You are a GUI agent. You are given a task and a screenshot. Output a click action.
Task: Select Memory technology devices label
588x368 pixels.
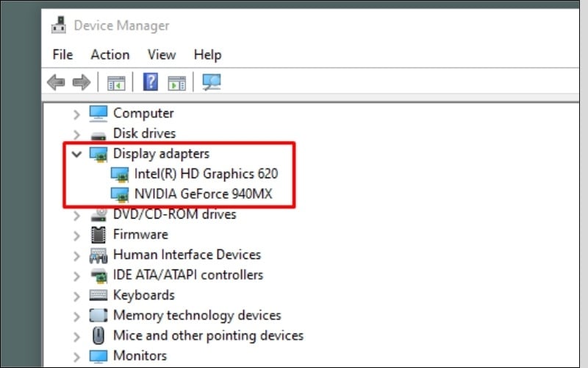point(197,316)
